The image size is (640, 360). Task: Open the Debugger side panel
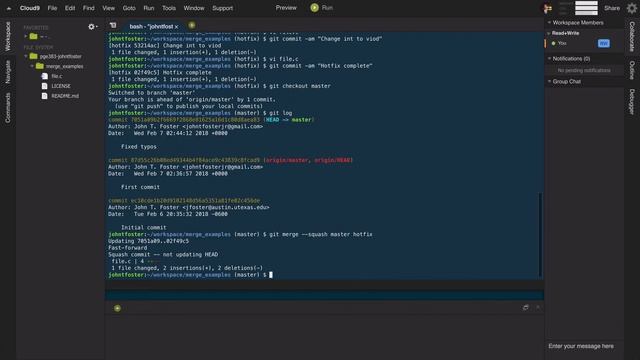coord(632,102)
